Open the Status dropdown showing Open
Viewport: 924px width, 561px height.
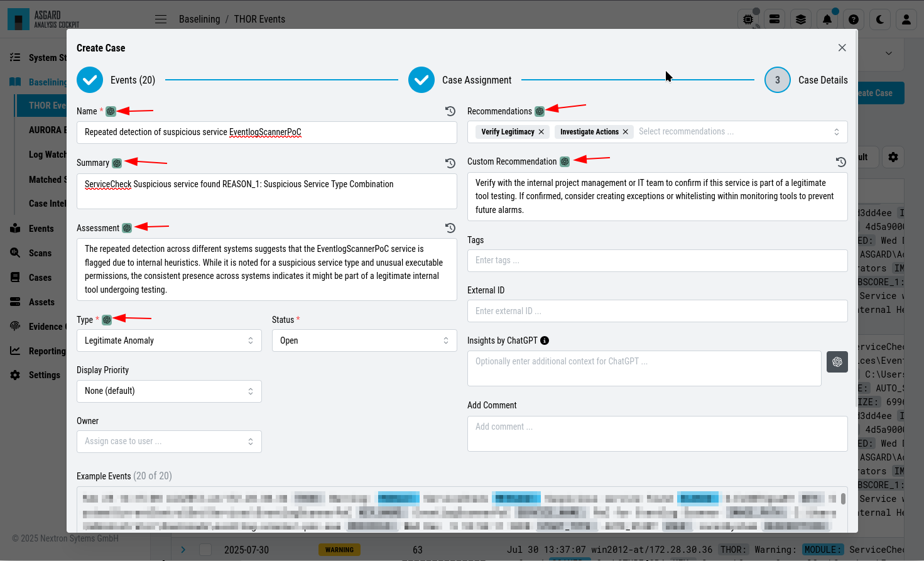(x=364, y=340)
